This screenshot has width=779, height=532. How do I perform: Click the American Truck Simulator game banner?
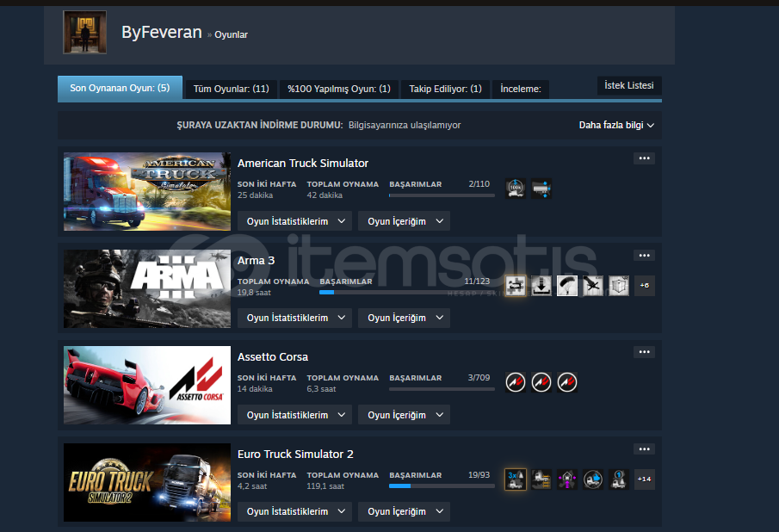coord(147,192)
